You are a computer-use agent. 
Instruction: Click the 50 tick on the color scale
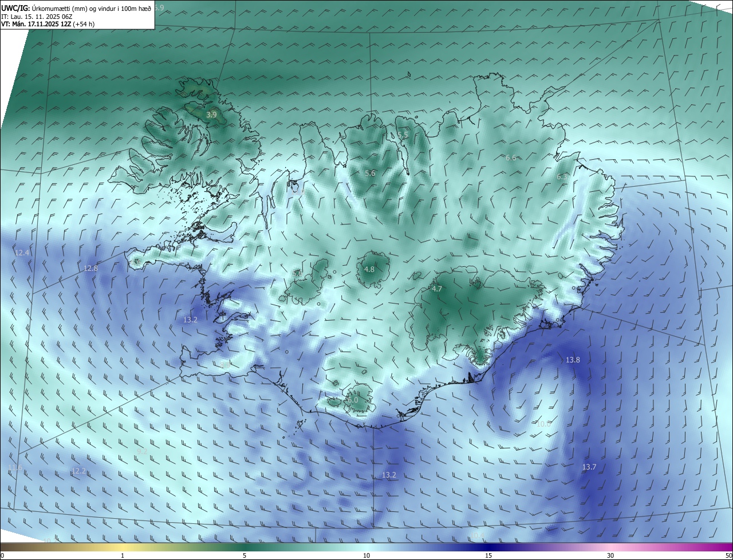728,555
